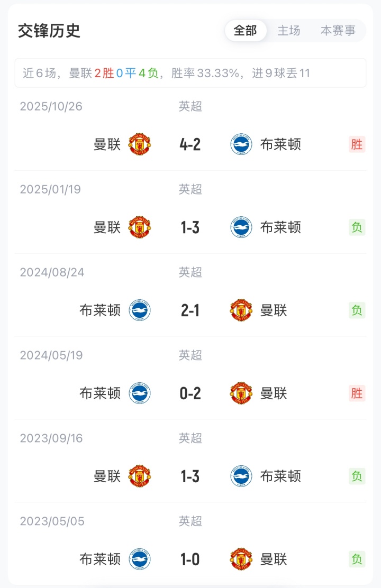This screenshot has width=381, height=588.
Task: Click Brighton crest in 2025/10/26 match
Action: coord(241,144)
